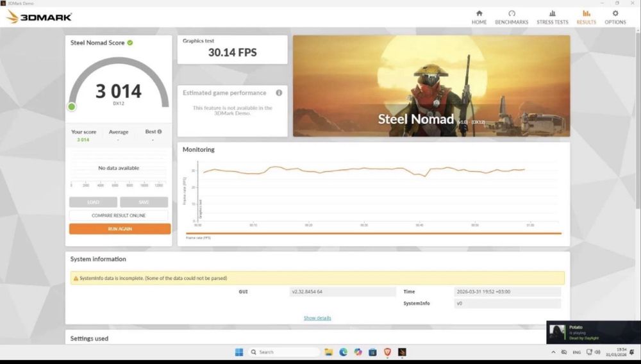Click the taskbar Search box
The height and width of the screenshot is (364, 641).
coord(284,352)
